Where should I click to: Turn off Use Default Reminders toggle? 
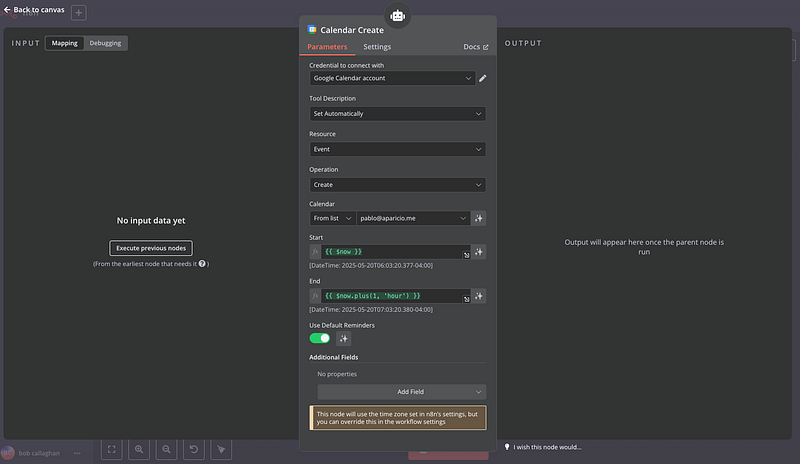coord(320,339)
